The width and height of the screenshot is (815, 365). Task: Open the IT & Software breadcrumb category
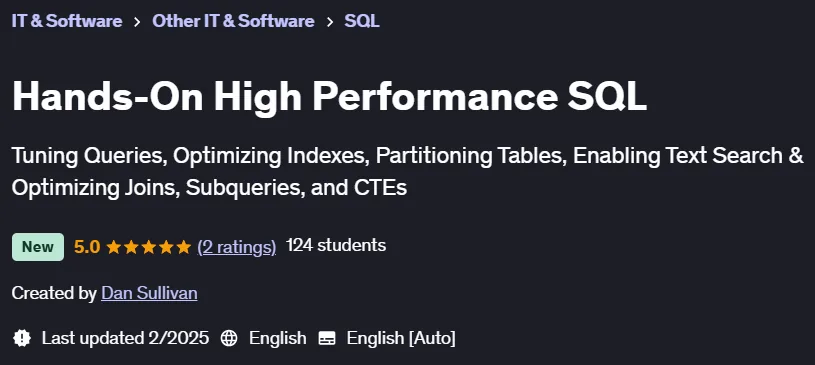coord(67,21)
